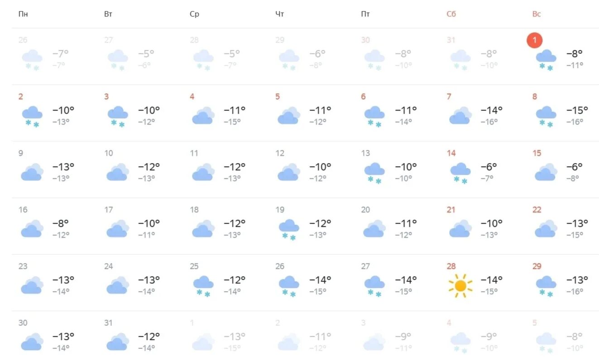The width and height of the screenshot is (599, 364).
Task: Click the sunny icon on day 28
Action: pyautogui.click(x=460, y=286)
